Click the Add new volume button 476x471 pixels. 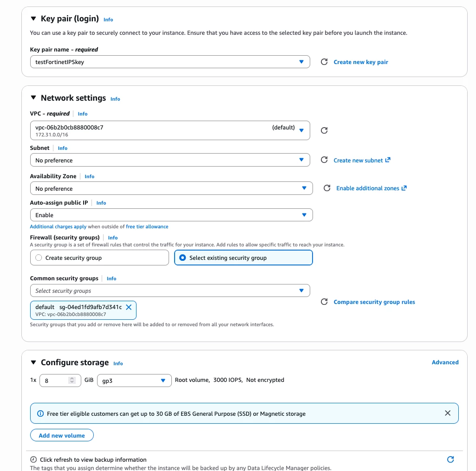point(62,435)
